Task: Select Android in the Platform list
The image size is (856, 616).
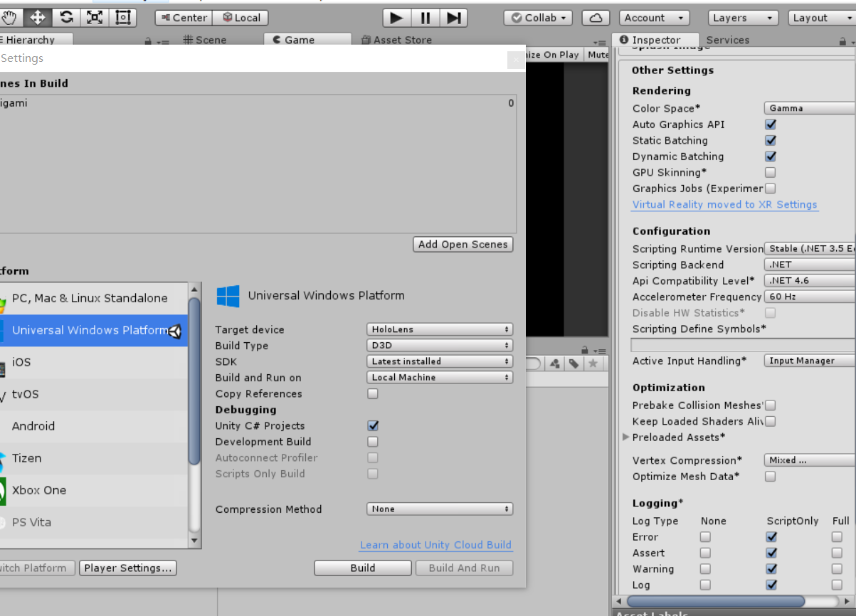Action: coord(32,426)
